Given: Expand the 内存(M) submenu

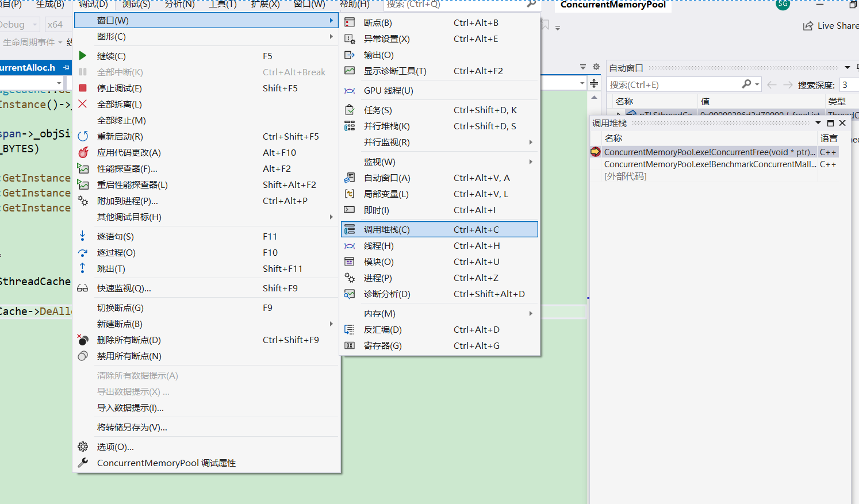Looking at the screenshot, I should 531,313.
